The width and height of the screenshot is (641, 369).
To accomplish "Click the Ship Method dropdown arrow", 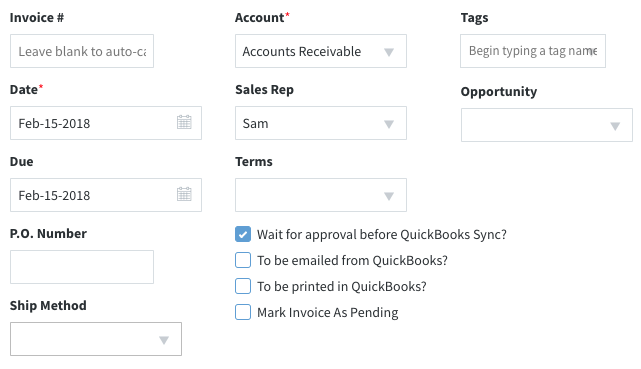I will coord(164,340).
